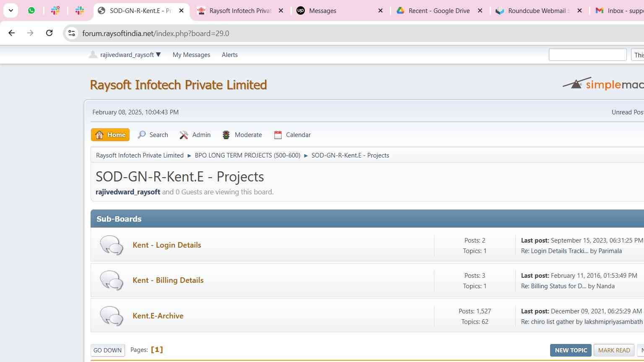
Task: Click the Admin tools icon
Action: [x=184, y=135]
